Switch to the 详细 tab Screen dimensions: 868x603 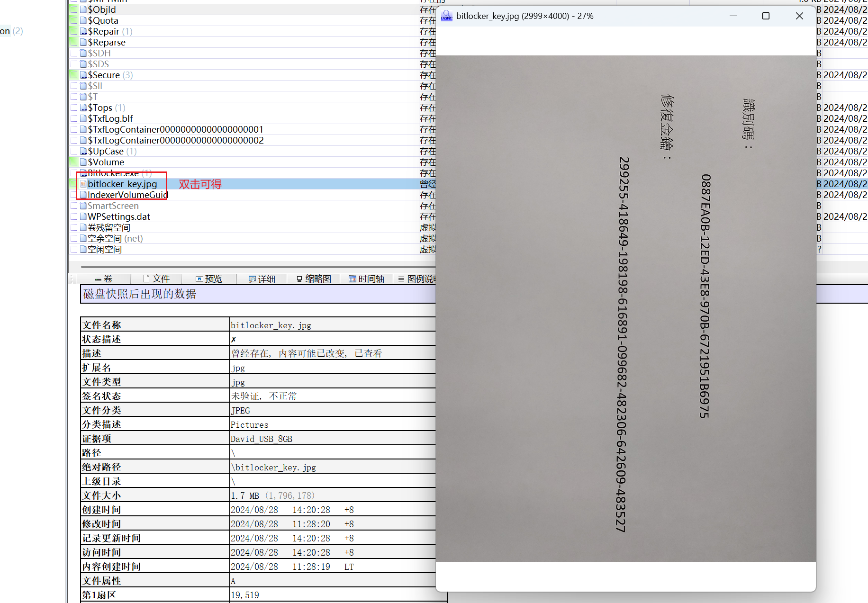[263, 279]
